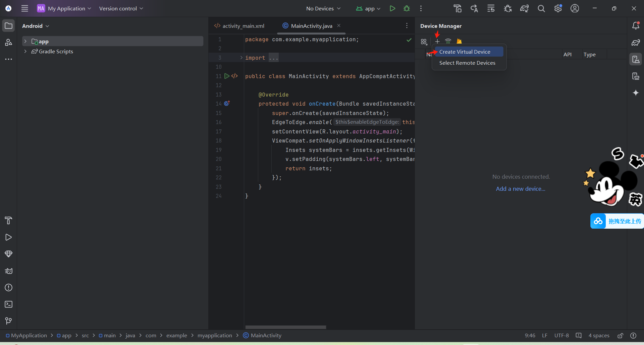Screen dimensions: 644x345
Task: Toggle the Search everywhere magnifier icon
Action: click(x=541, y=8)
